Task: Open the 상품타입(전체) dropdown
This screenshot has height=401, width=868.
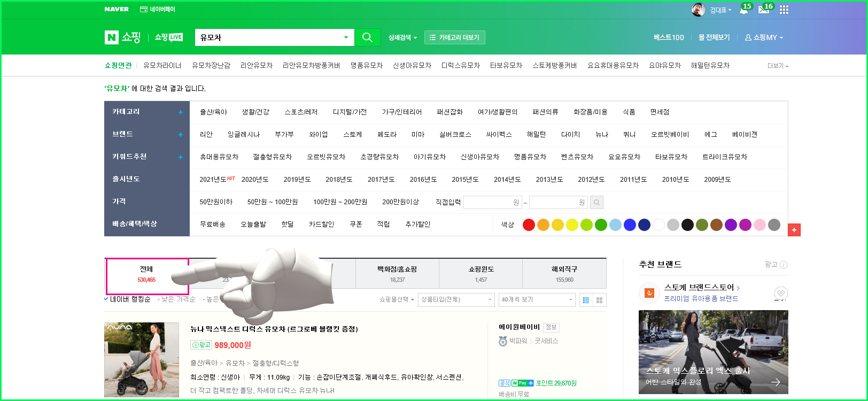Action: (x=456, y=300)
